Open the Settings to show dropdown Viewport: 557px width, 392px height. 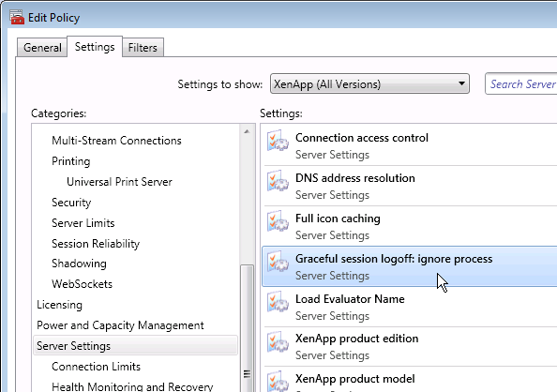(x=369, y=83)
